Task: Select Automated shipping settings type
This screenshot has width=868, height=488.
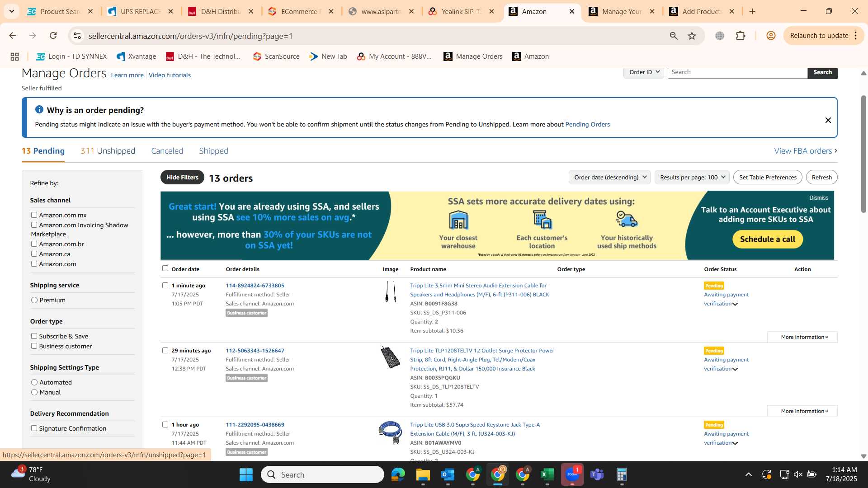Action: click(34, 382)
